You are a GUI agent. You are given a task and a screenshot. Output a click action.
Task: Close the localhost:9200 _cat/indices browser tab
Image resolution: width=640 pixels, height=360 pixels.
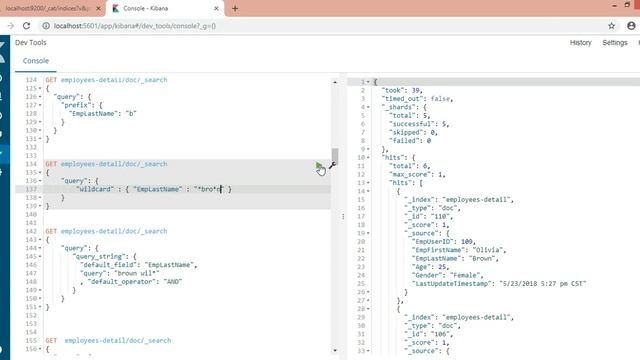click(98, 8)
